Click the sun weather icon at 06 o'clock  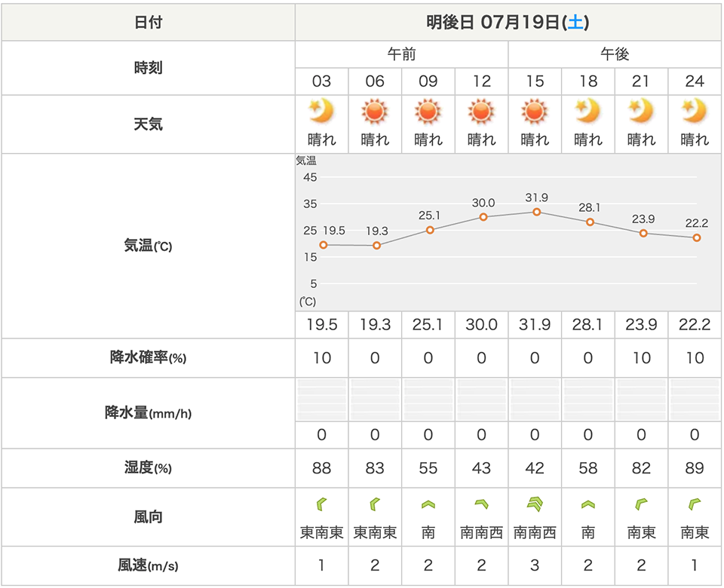click(375, 112)
